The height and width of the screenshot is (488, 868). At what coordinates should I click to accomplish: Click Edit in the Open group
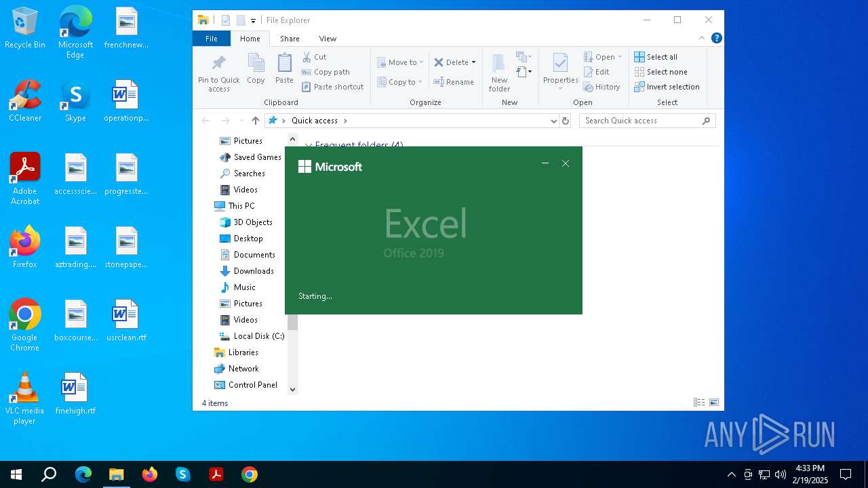click(x=596, y=72)
